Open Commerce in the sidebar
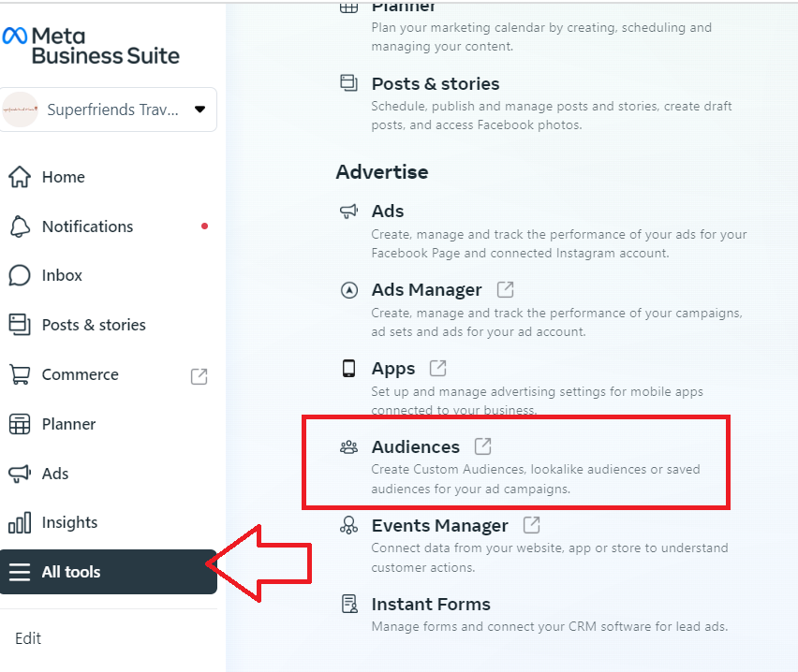Image resolution: width=798 pixels, height=672 pixels. (80, 374)
